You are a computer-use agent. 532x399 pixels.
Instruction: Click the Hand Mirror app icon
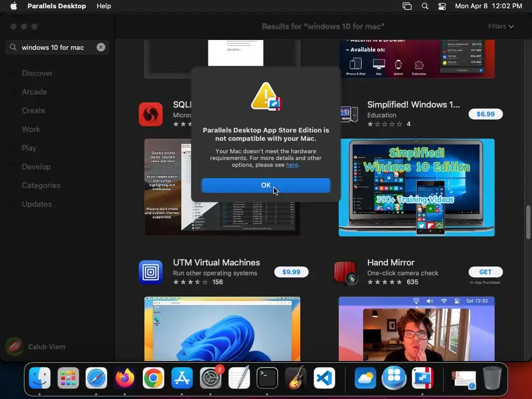pos(345,272)
